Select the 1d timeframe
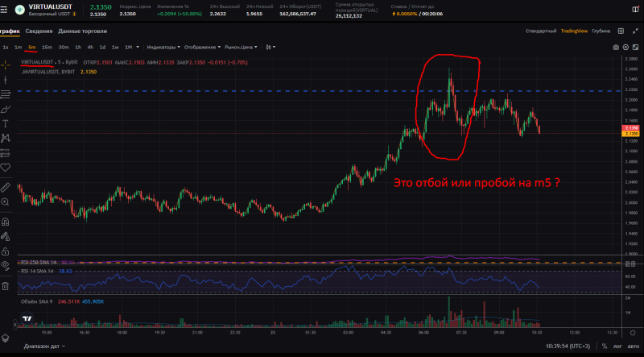Screen dimensions: 644x357 102,48
